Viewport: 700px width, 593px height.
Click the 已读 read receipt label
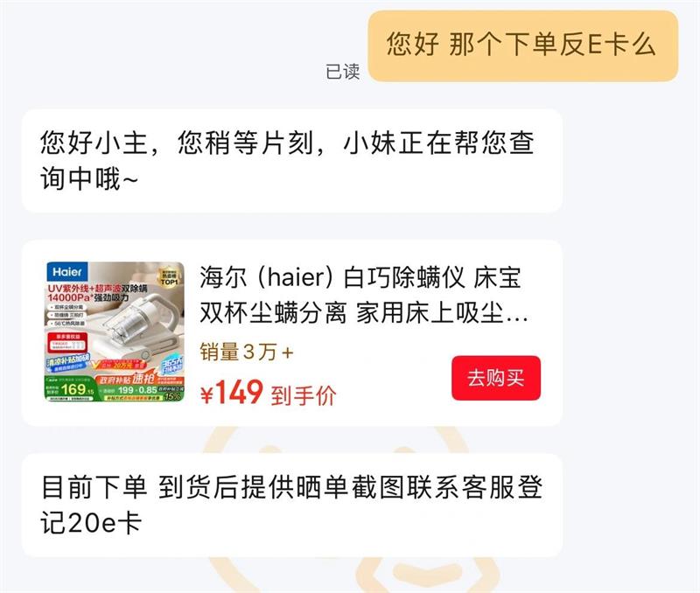(342, 72)
